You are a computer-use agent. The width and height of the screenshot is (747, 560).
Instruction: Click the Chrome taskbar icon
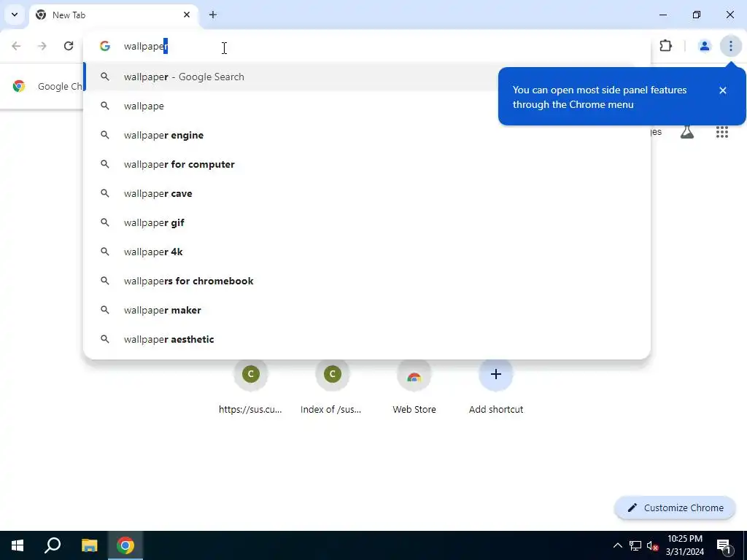125,545
